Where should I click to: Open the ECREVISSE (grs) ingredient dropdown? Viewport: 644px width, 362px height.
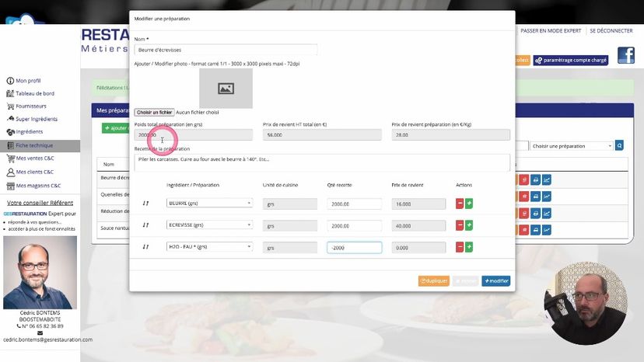[209, 225]
